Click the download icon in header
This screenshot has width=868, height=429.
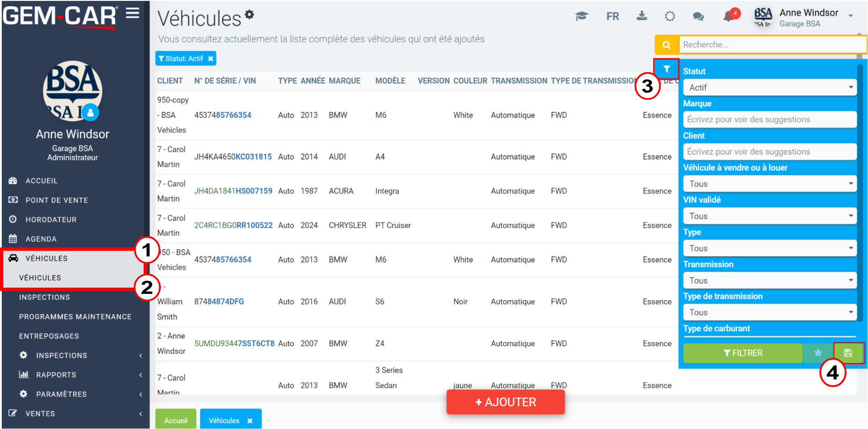pyautogui.click(x=642, y=16)
